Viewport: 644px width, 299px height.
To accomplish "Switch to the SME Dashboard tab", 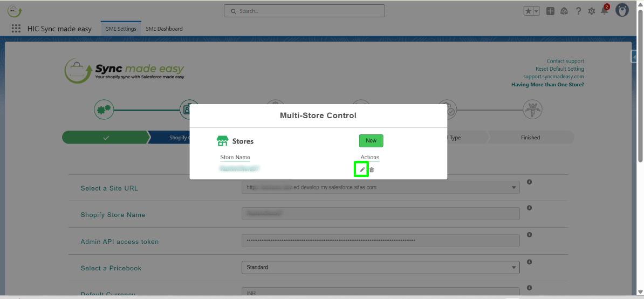I will pyautogui.click(x=165, y=29).
